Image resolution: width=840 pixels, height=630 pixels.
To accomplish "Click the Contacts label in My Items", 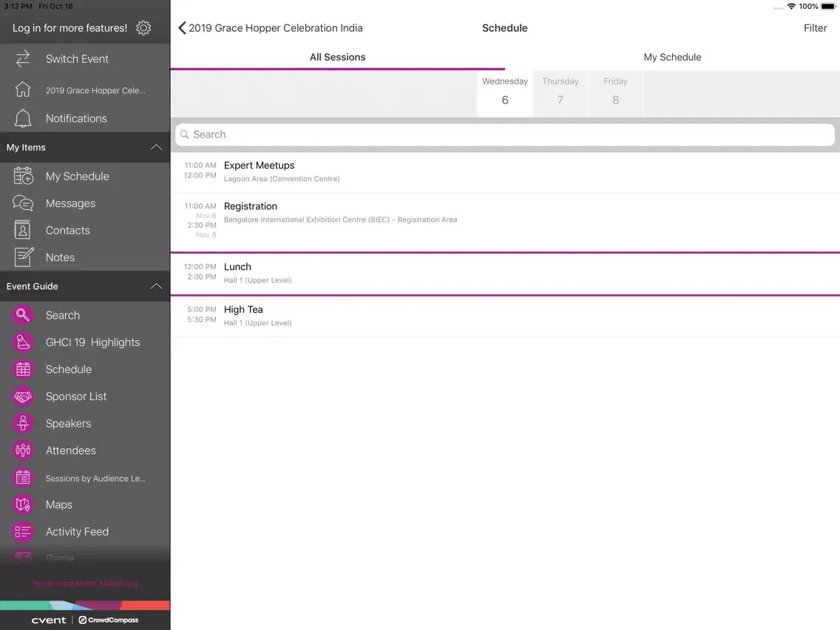I will click(x=67, y=231).
